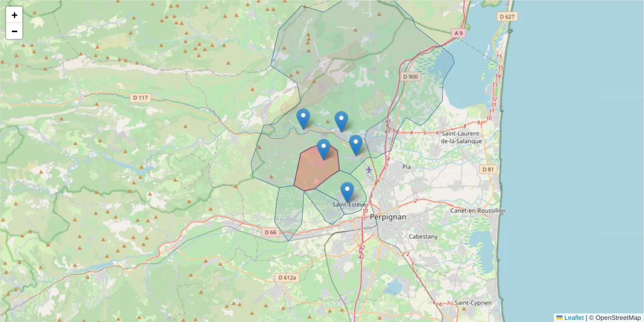Screen dimensions: 644x322
Task: Open the OpenStreetMap copyright link
Action: click(619, 317)
